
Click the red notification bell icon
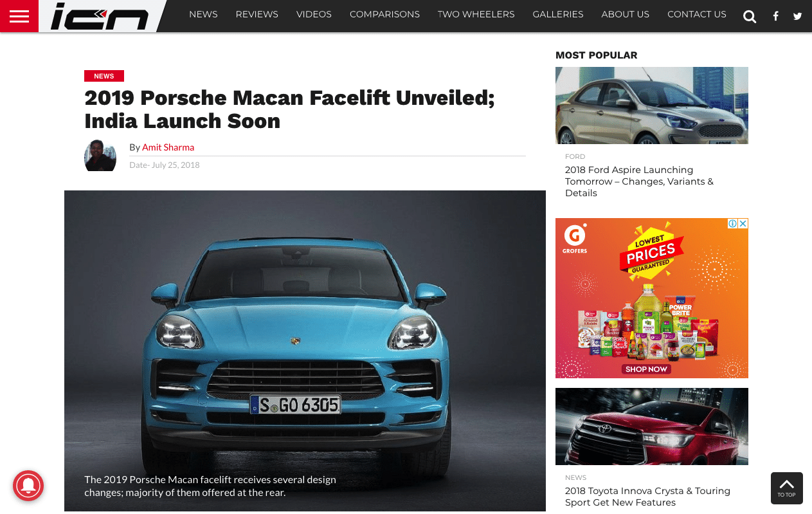pyautogui.click(x=28, y=485)
